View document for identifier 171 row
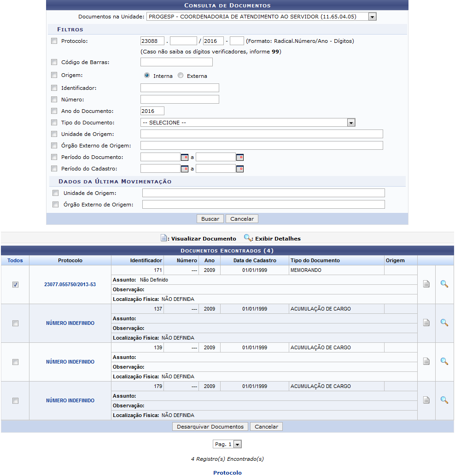The height and width of the screenshot is (476, 455). (426, 284)
